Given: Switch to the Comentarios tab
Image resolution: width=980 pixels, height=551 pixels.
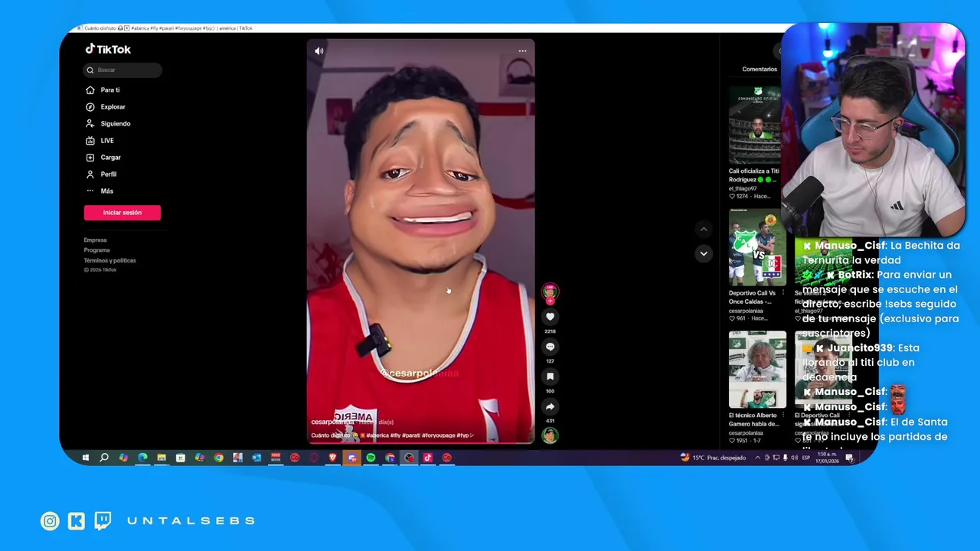Looking at the screenshot, I should 759,70.
